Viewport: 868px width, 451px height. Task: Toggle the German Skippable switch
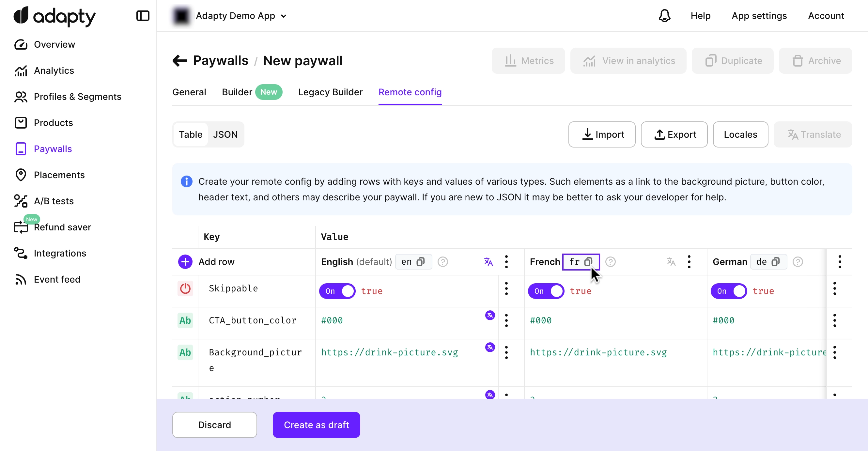(x=728, y=291)
